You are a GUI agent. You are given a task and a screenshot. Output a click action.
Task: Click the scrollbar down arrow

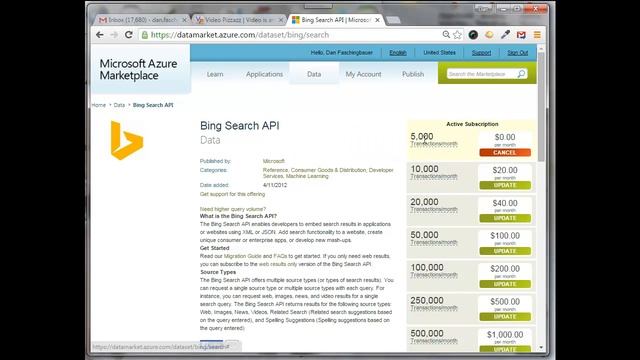541,348
